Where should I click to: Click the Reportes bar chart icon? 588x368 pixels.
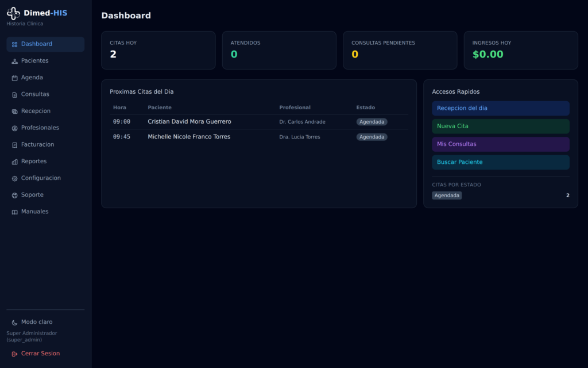14,162
